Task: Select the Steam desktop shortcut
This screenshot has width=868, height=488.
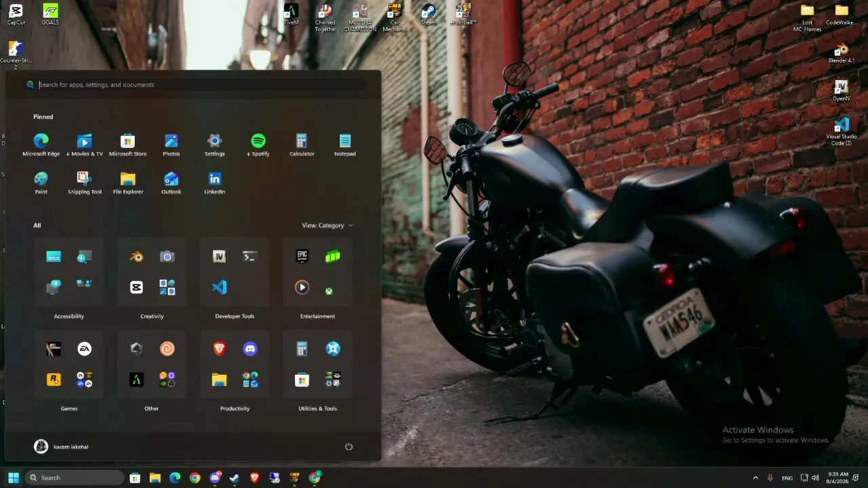Action: click(429, 15)
